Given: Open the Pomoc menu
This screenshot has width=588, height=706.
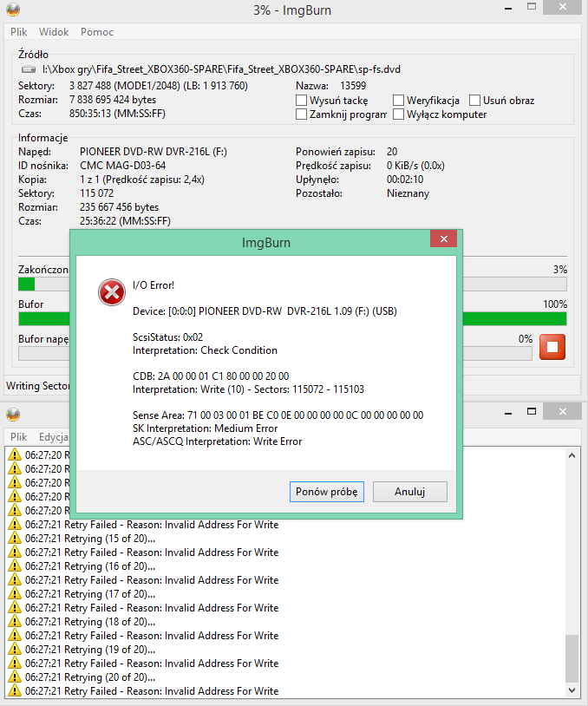Looking at the screenshot, I should click(97, 32).
